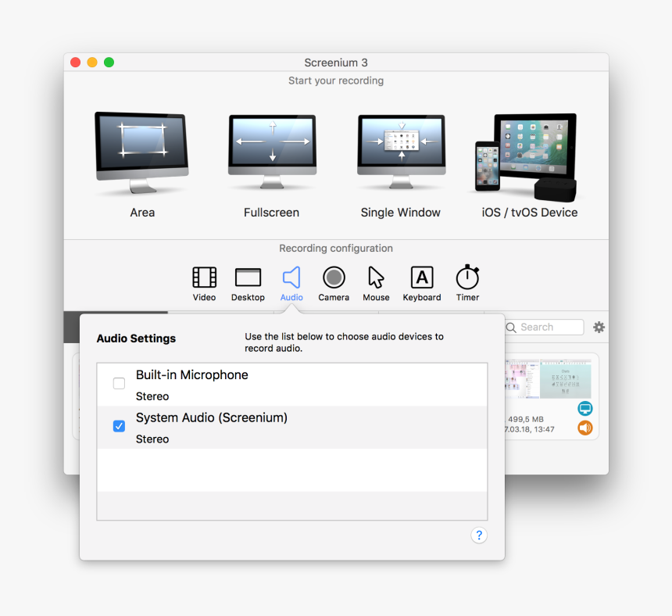
Task: Select Single Window recording mode
Action: click(401, 165)
